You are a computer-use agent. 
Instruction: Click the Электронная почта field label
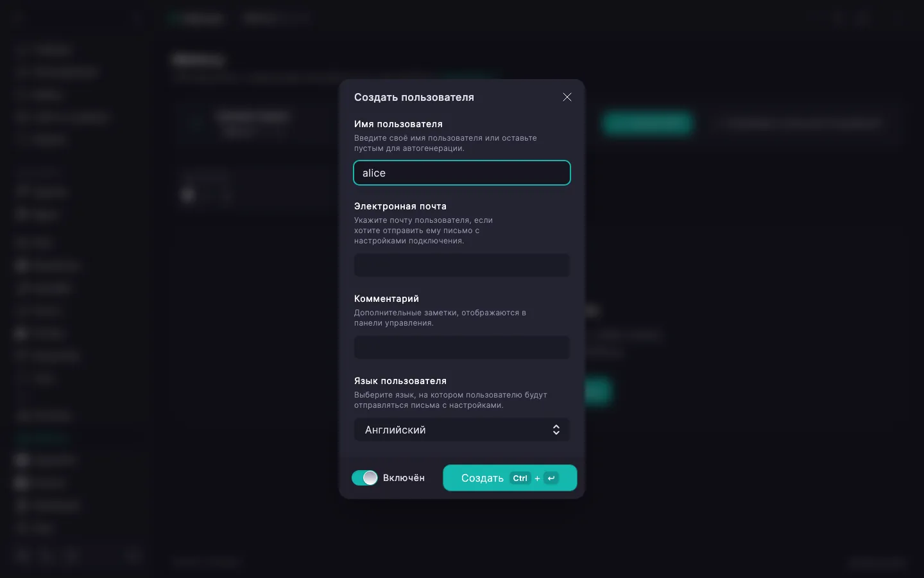[400, 206]
